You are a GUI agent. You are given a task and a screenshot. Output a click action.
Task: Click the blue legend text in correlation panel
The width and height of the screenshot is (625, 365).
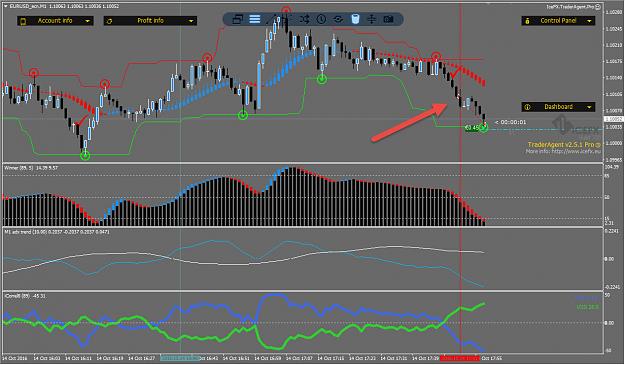(x=588, y=298)
